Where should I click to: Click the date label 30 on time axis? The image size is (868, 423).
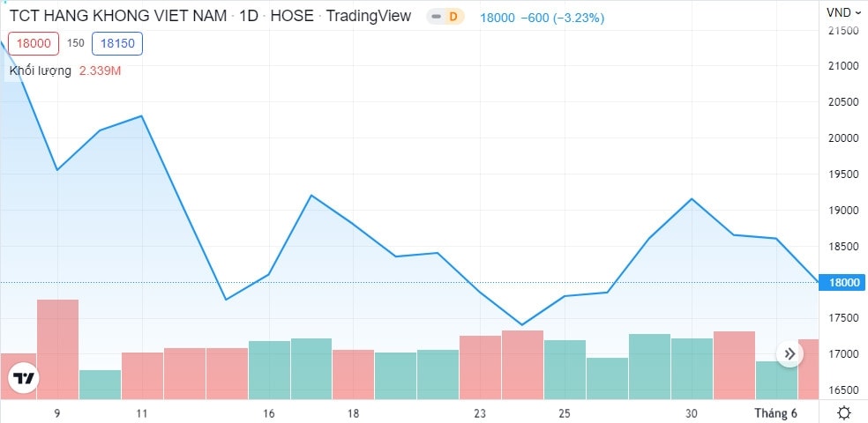tap(692, 413)
